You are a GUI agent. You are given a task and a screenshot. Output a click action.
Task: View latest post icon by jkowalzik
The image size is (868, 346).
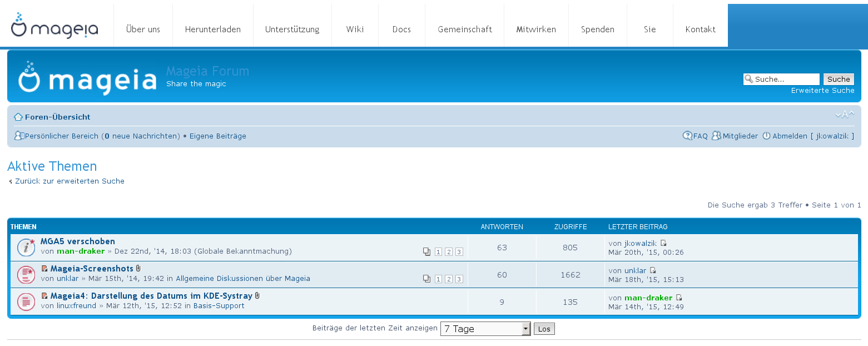663,243
